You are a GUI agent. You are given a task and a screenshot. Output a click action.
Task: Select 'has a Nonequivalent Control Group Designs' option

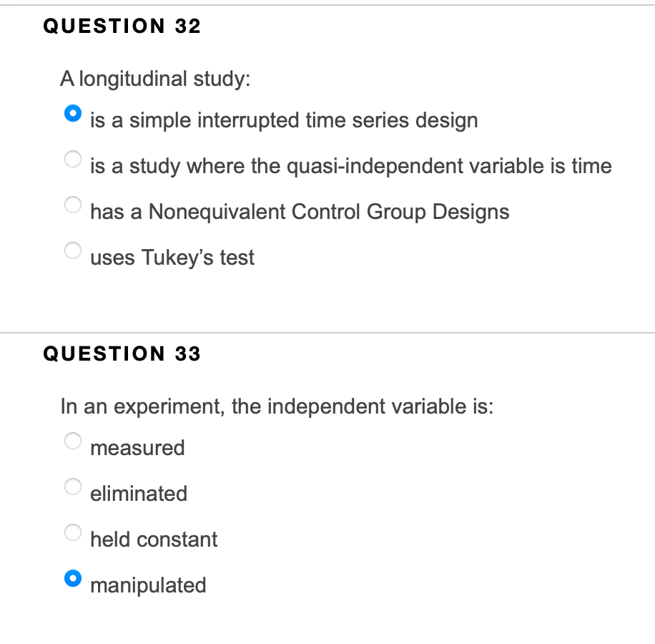pyautogui.click(x=73, y=205)
